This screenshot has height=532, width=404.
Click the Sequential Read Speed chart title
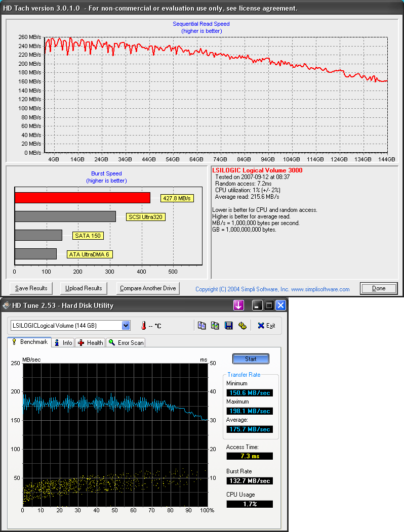tap(201, 24)
